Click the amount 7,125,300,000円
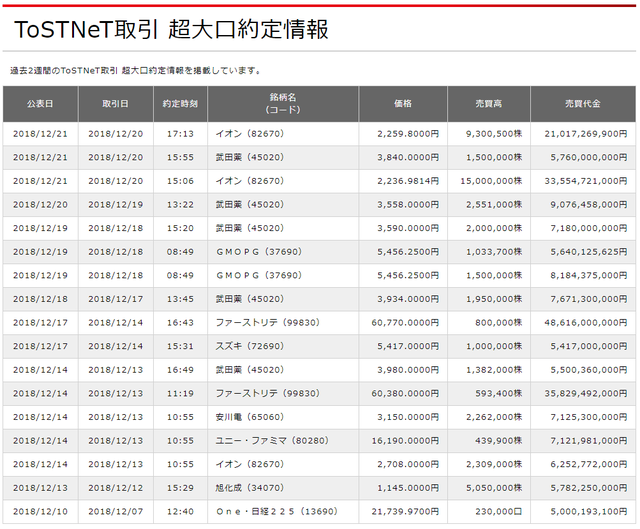The height and width of the screenshot is (529, 640). click(589, 417)
